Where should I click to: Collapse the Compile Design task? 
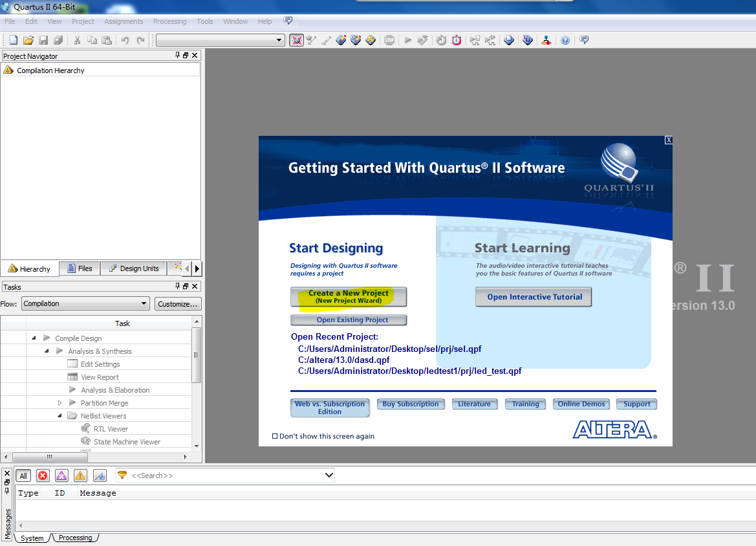[x=34, y=338]
